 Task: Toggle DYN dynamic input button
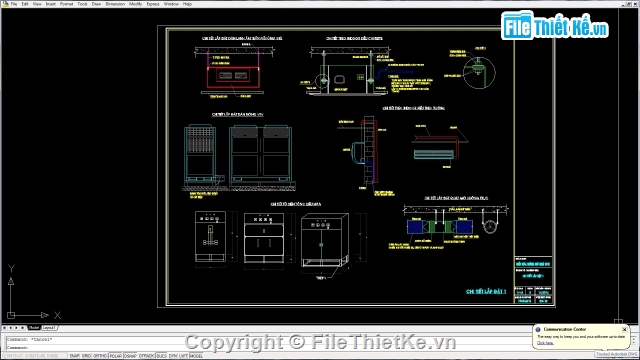click(x=173, y=356)
